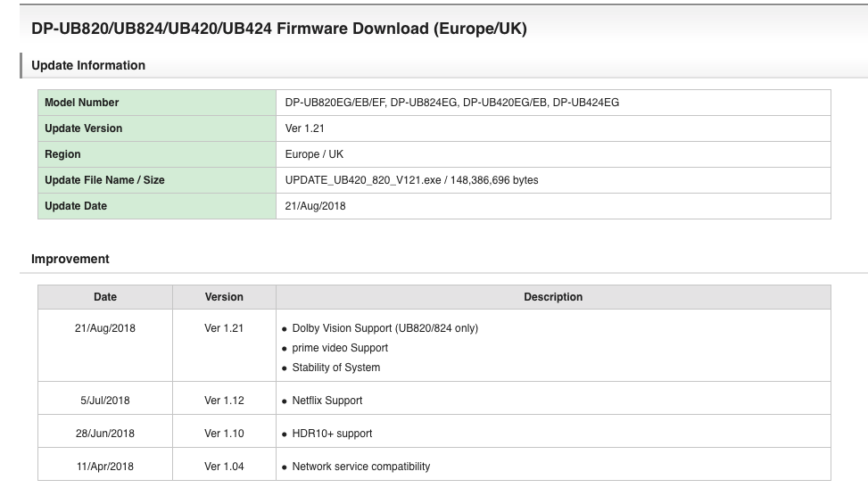Select the prime video Support entry
Viewport: 868px width, 496px height.
point(340,348)
